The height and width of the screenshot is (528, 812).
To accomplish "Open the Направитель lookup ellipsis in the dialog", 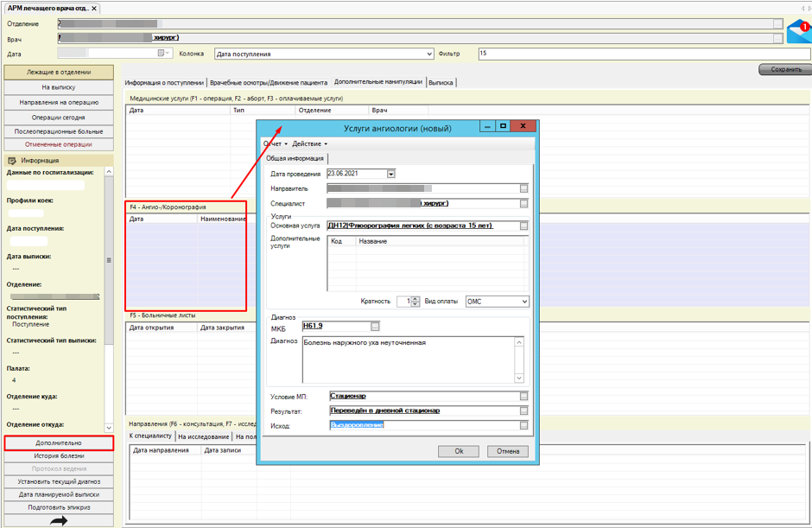I will tap(524, 188).
